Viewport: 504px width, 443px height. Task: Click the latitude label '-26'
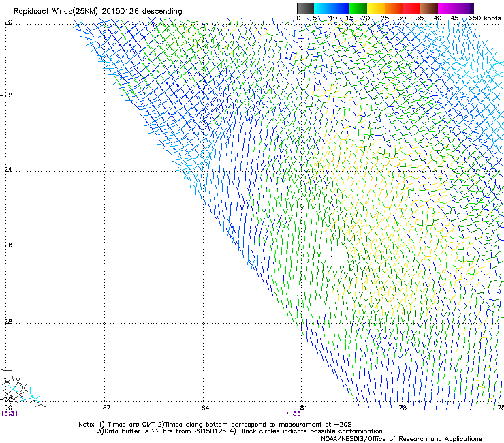coord(6,245)
